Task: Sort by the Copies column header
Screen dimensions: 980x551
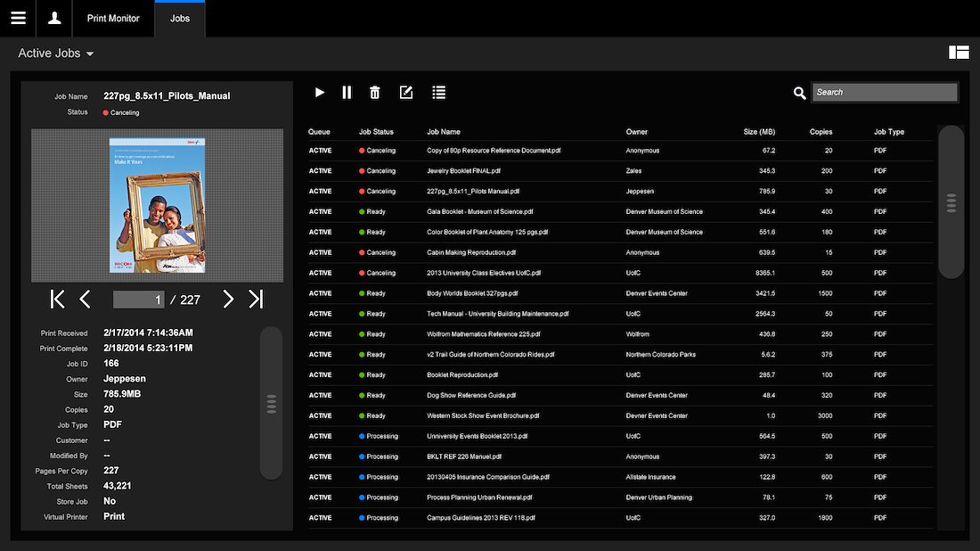Action: coord(821,132)
